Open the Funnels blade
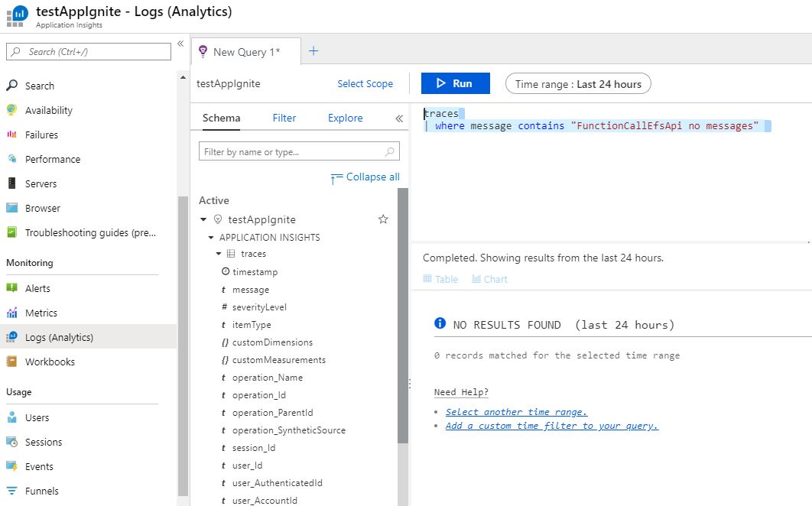 [x=42, y=491]
